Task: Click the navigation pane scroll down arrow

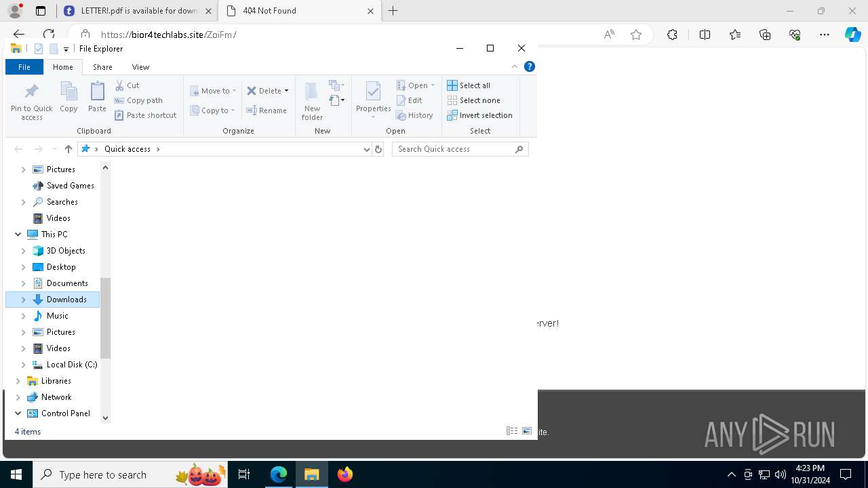Action: coord(105,418)
